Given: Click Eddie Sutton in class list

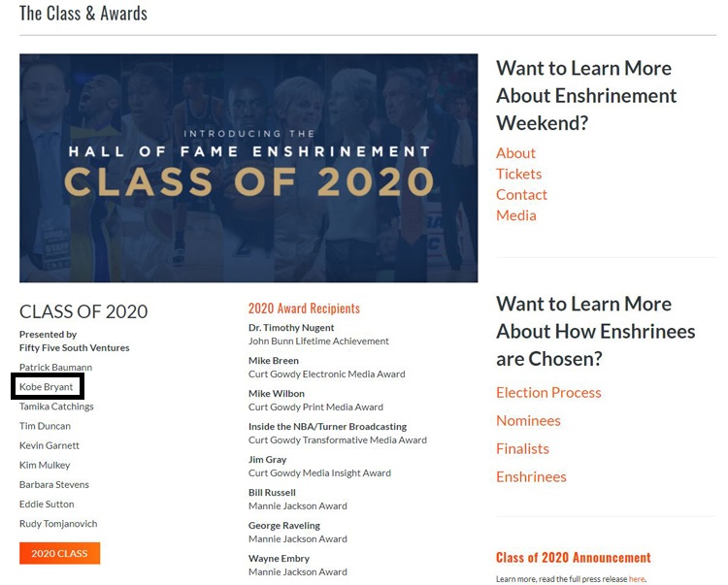Looking at the screenshot, I should coord(47,504).
